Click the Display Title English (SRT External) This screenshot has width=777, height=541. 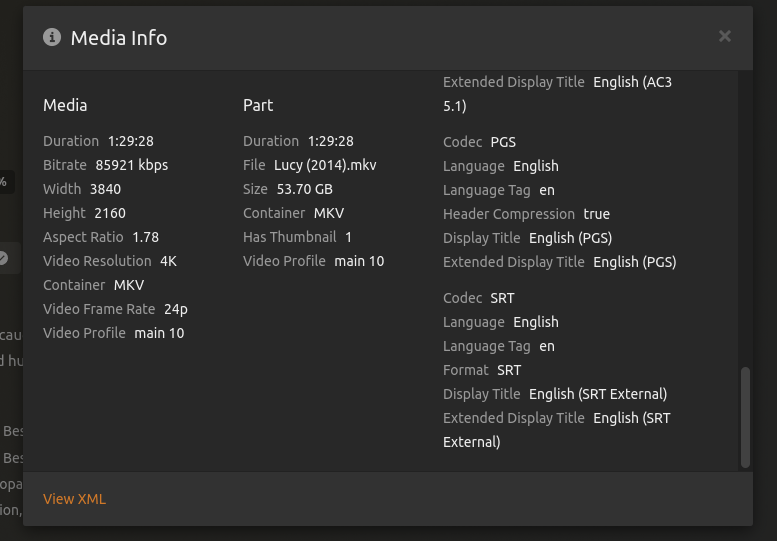tap(597, 394)
